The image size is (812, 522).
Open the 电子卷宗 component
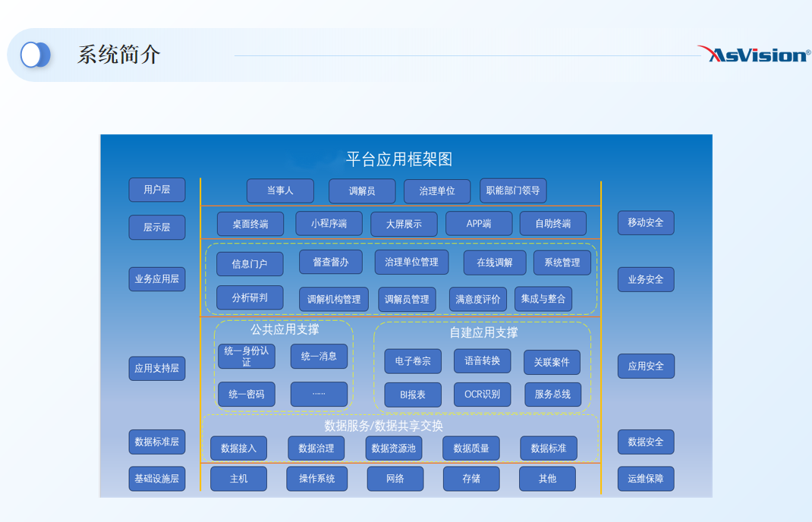[x=413, y=362]
